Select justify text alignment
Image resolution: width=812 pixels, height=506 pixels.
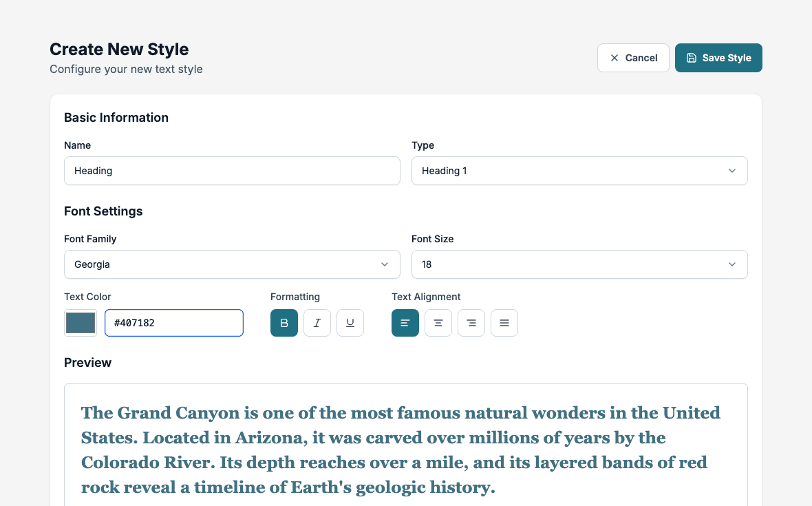click(x=504, y=323)
